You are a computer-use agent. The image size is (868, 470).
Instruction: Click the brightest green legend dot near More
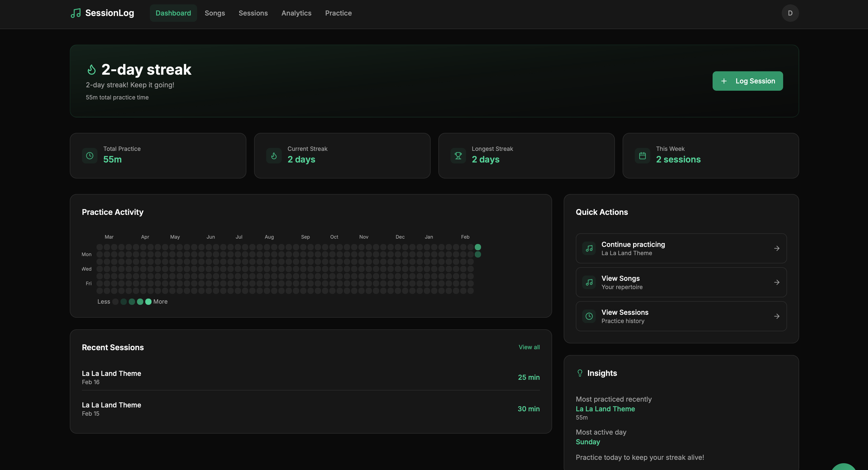[x=148, y=302]
